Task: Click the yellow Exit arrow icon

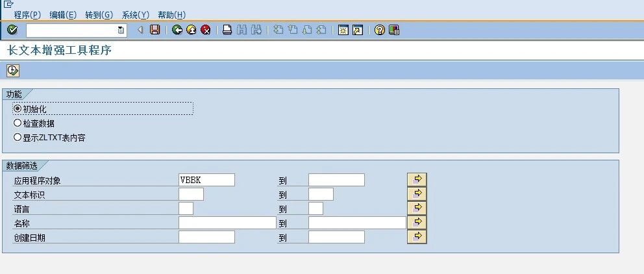Action: (x=192, y=30)
